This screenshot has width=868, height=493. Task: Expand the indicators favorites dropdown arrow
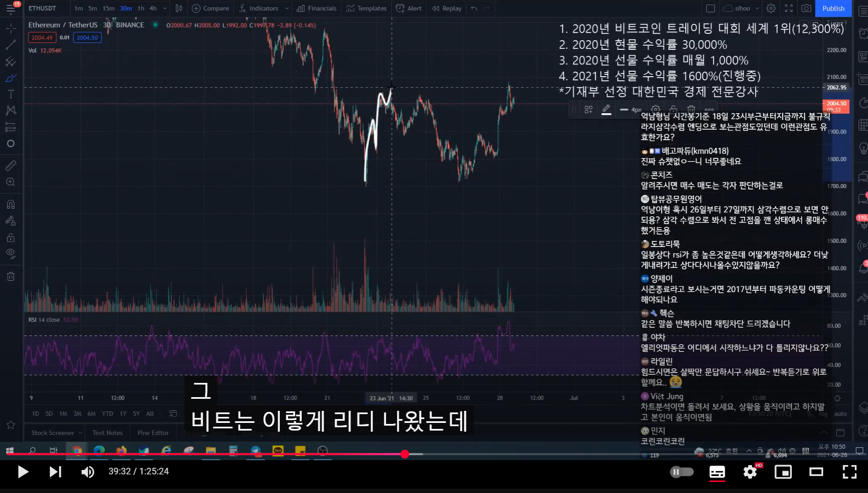287,8
